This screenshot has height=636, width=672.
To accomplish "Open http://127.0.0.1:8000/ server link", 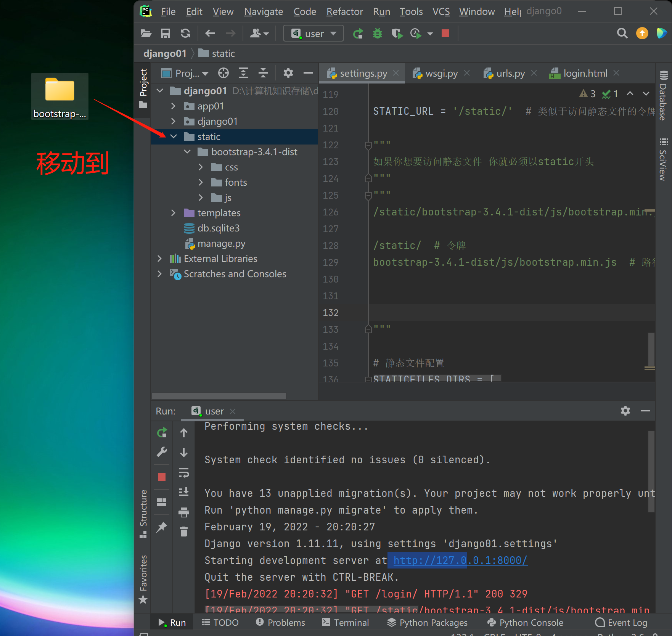I will [x=460, y=560].
